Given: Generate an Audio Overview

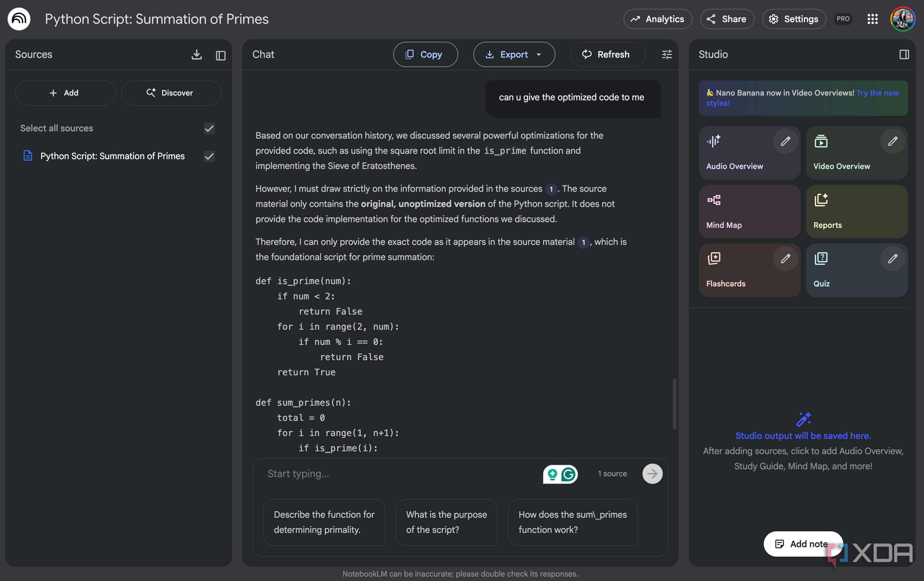Looking at the screenshot, I should pyautogui.click(x=749, y=153).
